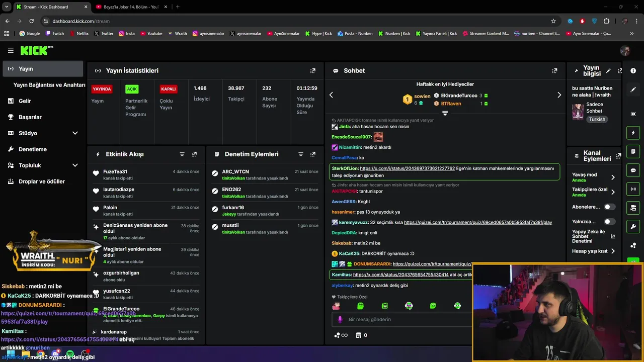Open Yavaş mod settings chevron

(613, 177)
